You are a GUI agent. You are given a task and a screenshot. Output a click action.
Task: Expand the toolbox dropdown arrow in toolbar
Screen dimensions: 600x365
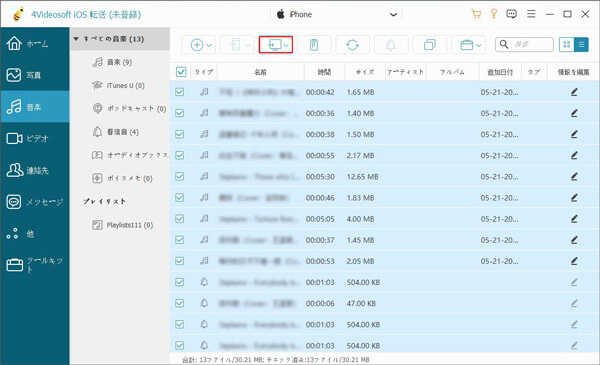[x=478, y=45]
